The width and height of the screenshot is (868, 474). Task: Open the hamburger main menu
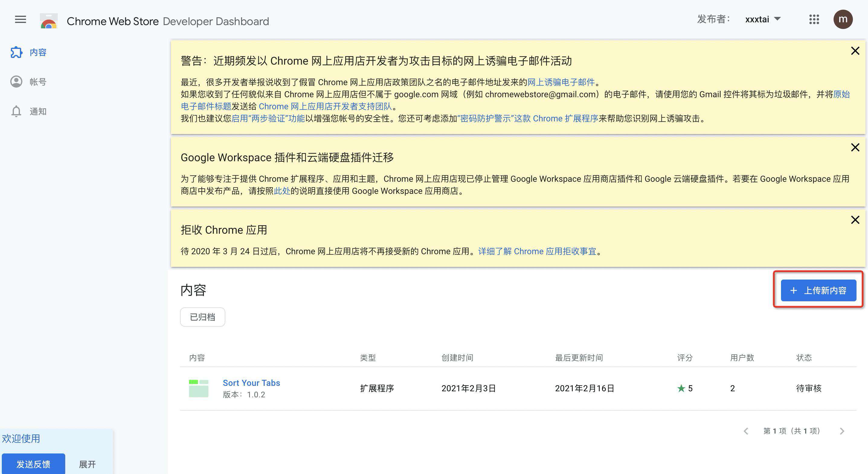(x=21, y=20)
